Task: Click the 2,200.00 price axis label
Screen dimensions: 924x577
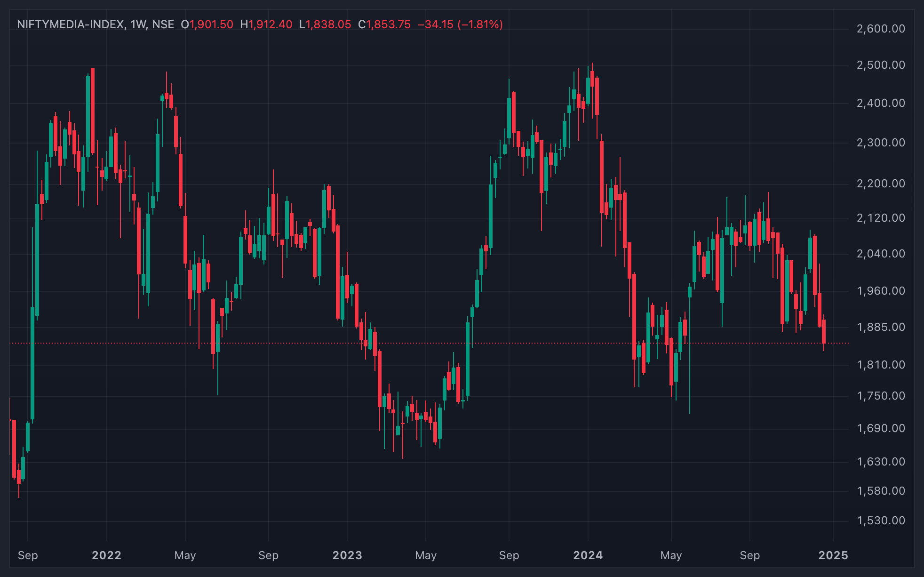Action: coord(881,184)
